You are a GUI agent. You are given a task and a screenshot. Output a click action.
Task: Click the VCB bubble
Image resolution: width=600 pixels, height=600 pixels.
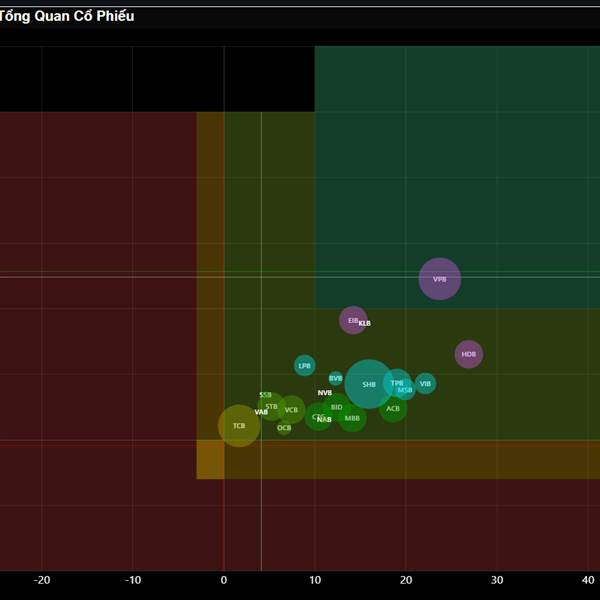click(x=291, y=410)
